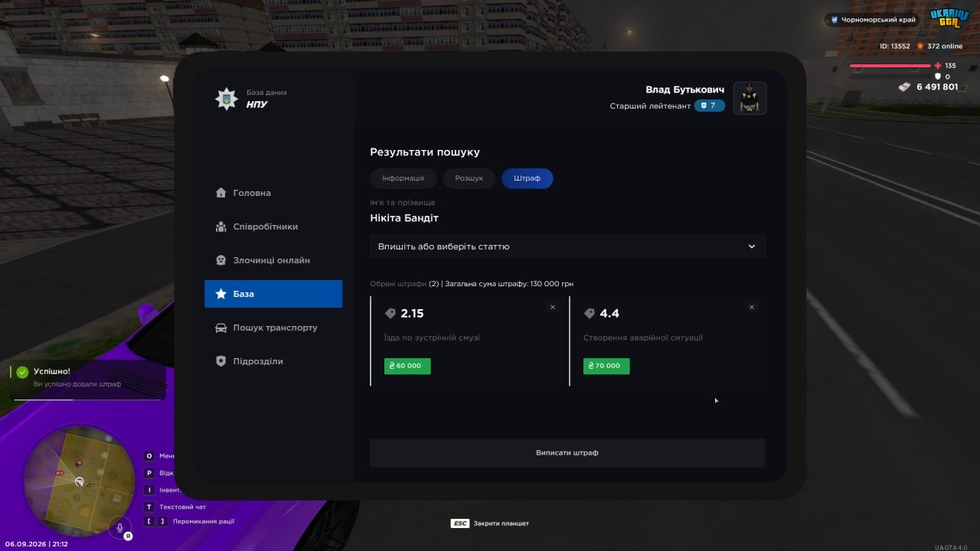This screenshot has height=551, width=980.
Task: Click the notification timer progress bar
Action: (87, 399)
